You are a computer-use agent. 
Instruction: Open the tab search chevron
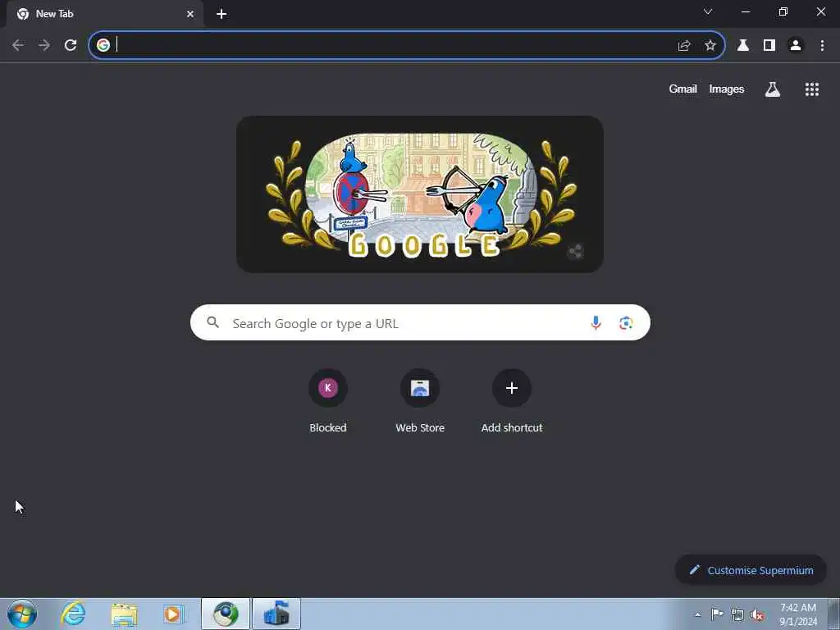pyautogui.click(x=708, y=11)
